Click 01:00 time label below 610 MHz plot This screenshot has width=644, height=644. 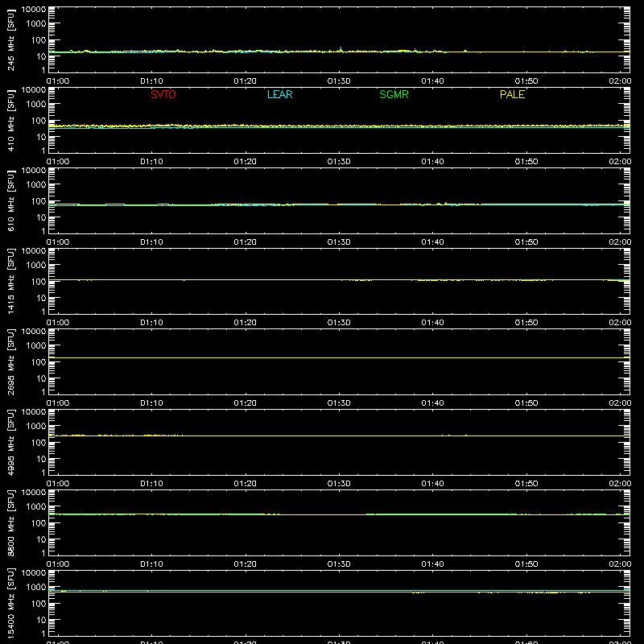tap(58, 242)
